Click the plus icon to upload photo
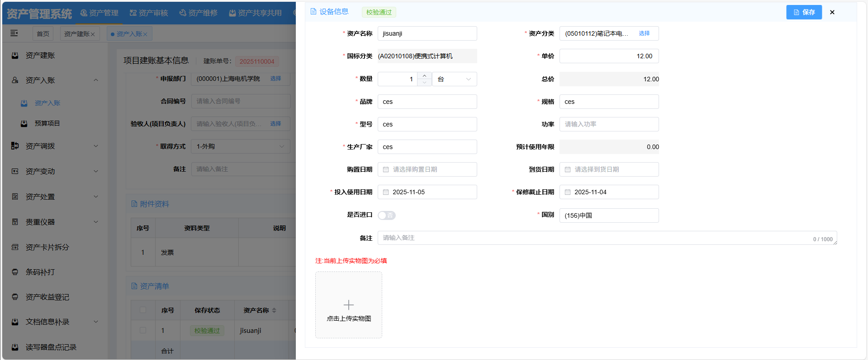This screenshot has width=868, height=360. 348,305
